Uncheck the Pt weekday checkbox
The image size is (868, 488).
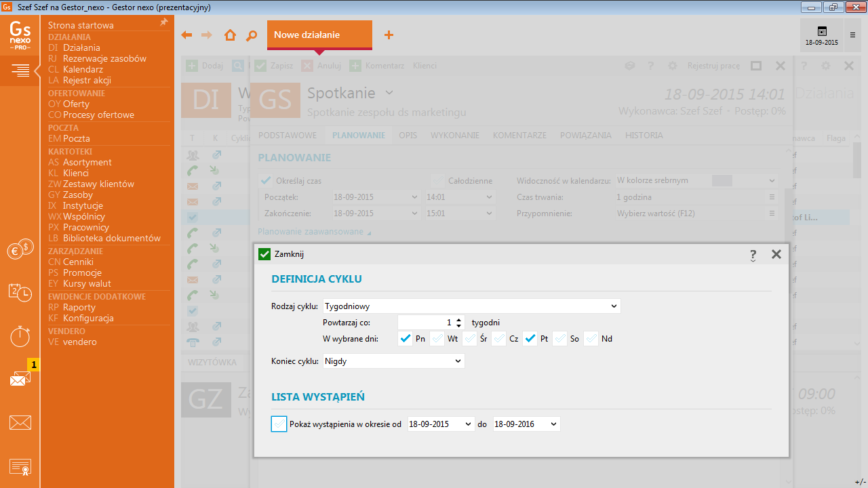530,339
